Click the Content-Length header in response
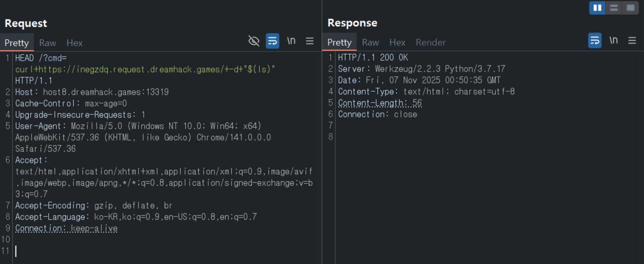This screenshot has height=264, width=644. (x=380, y=103)
